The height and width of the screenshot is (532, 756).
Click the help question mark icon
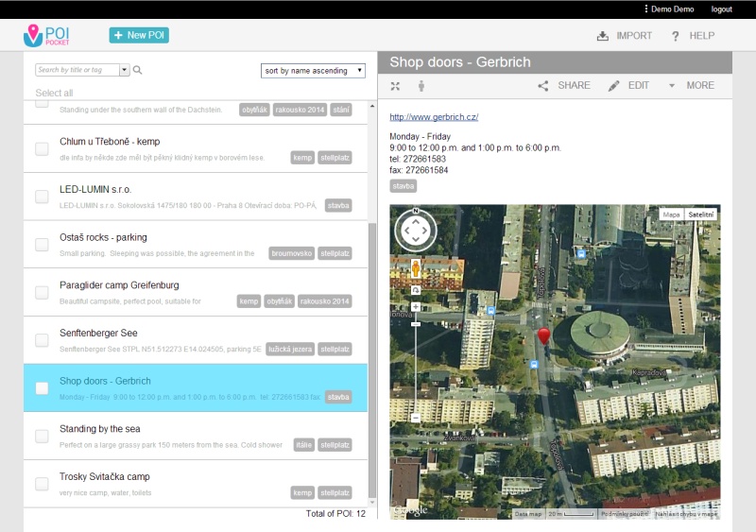point(676,36)
